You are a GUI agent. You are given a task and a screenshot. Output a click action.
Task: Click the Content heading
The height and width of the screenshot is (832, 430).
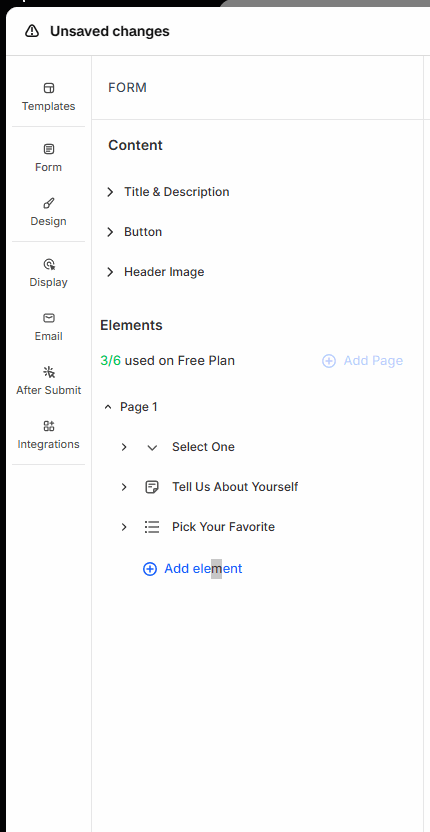[x=135, y=145]
